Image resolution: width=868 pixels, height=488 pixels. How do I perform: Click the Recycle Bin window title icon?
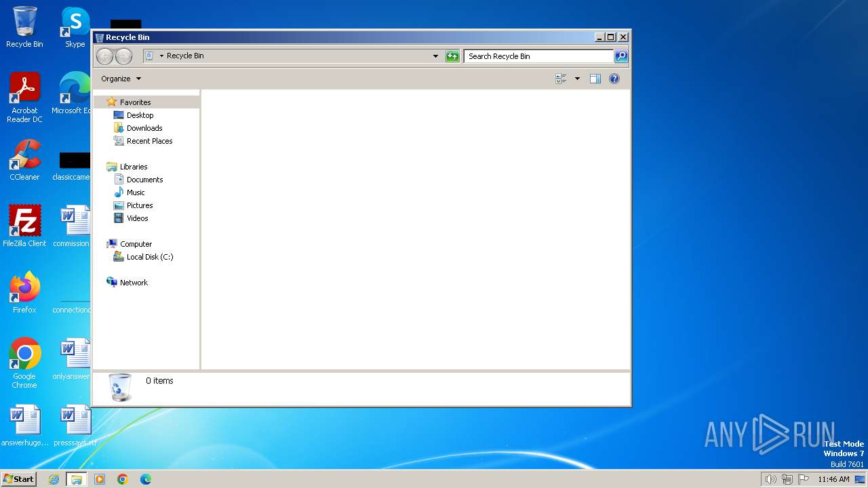(x=100, y=37)
